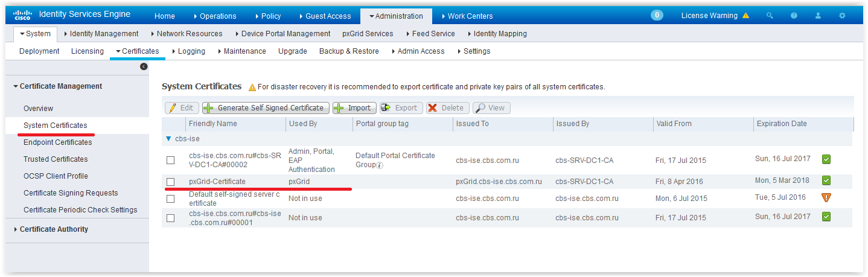
Task: Open the Admin Access submenu
Action: coord(418,51)
